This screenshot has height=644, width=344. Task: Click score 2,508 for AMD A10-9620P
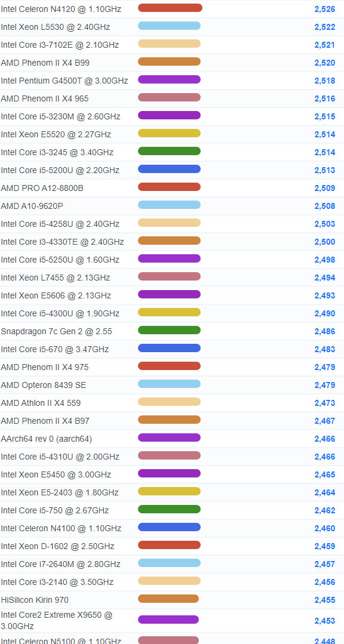pyautogui.click(x=325, y=206)
